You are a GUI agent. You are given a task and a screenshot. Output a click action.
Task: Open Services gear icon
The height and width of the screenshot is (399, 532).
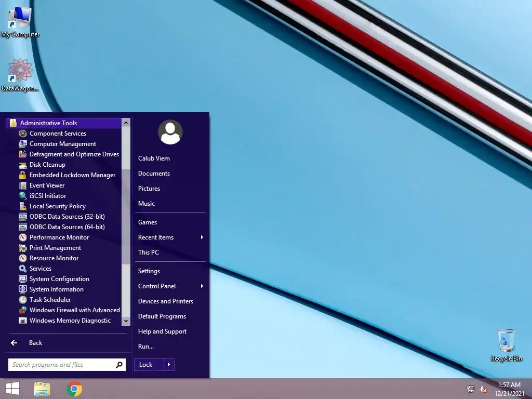point(23,269)
